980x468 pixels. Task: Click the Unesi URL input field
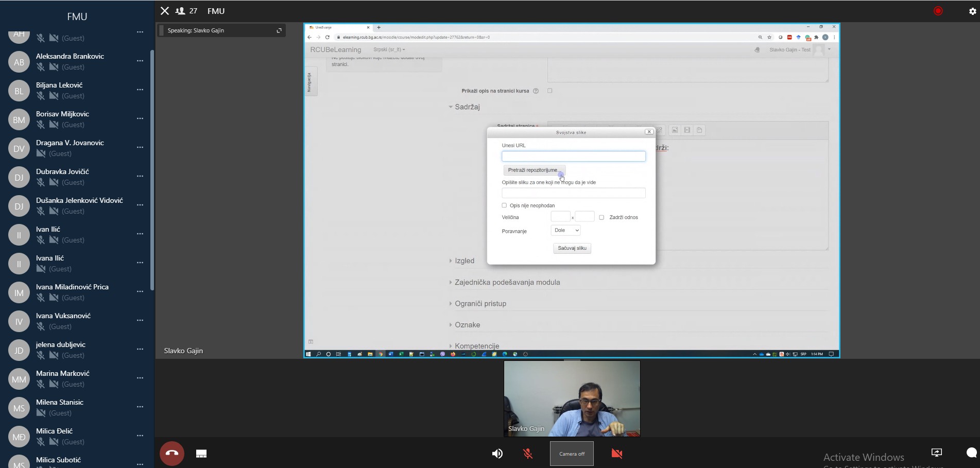pyautogui.click(x=573, y=156)
